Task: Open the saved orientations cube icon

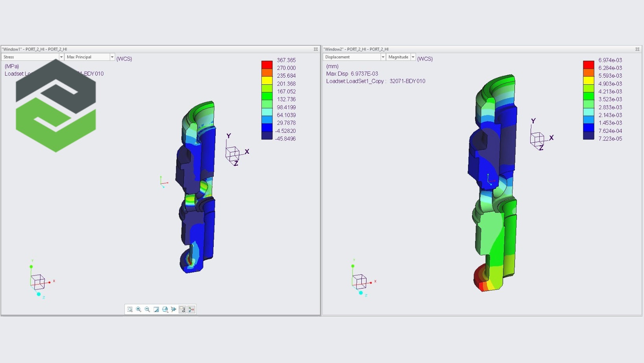Action: click(x=165, y=309)
